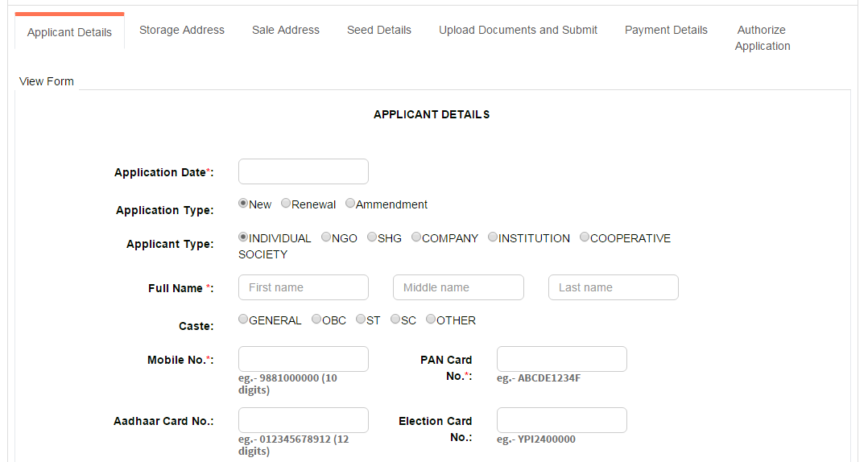This screenshot has width=868, height=462.
Task: Click the Application Type label
Action: (164, 210)
